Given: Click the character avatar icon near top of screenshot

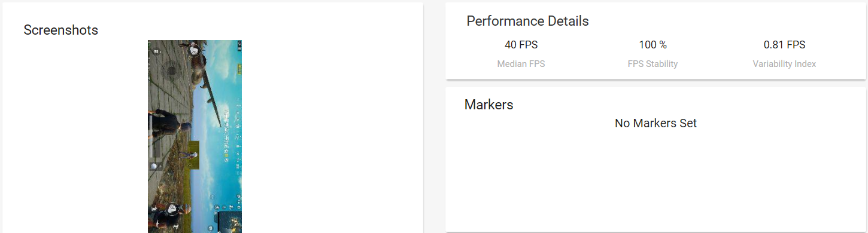Looking at the screenshot, I should pyautogui.click(x=195, y=51).
